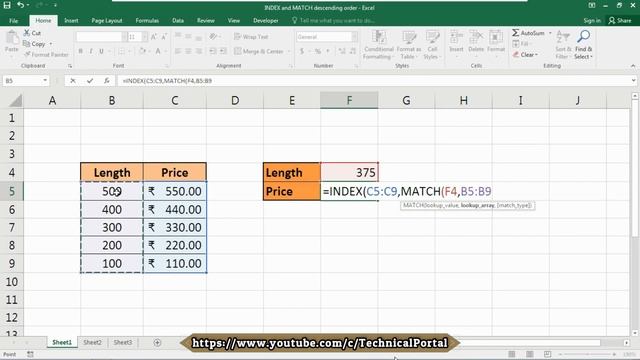Viewport: 640px width, 360px height.
Task: Click the Increase Indent icon
Action: 223,51
